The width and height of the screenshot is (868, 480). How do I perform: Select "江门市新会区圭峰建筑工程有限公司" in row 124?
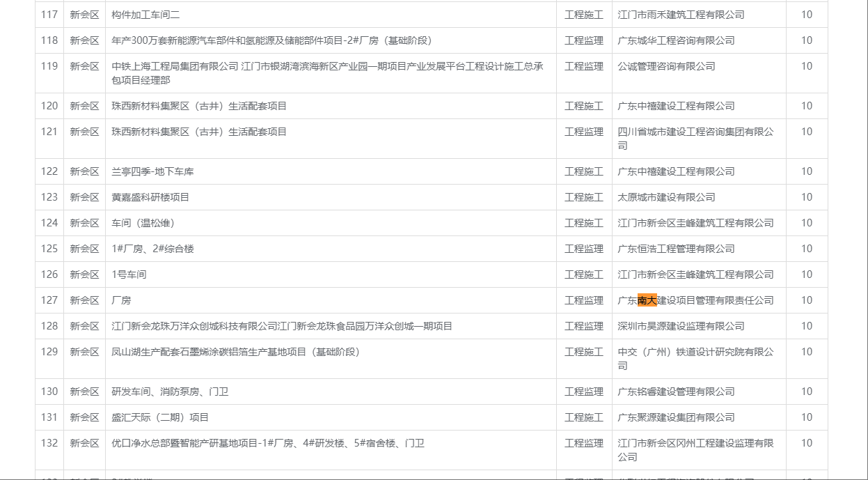695,223
